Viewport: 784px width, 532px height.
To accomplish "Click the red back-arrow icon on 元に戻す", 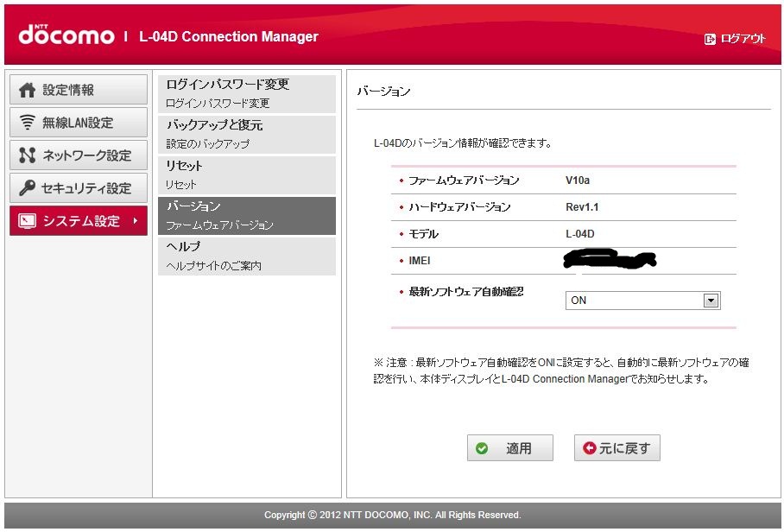I will [x=590, y=448].
